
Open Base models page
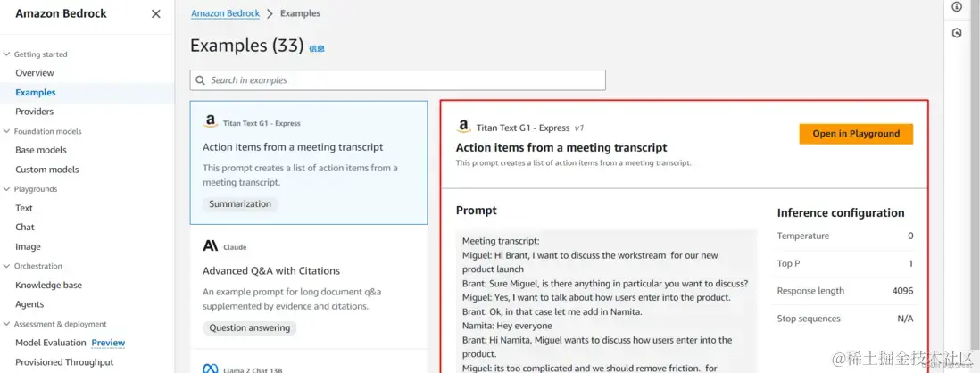(x=41, y=150)
